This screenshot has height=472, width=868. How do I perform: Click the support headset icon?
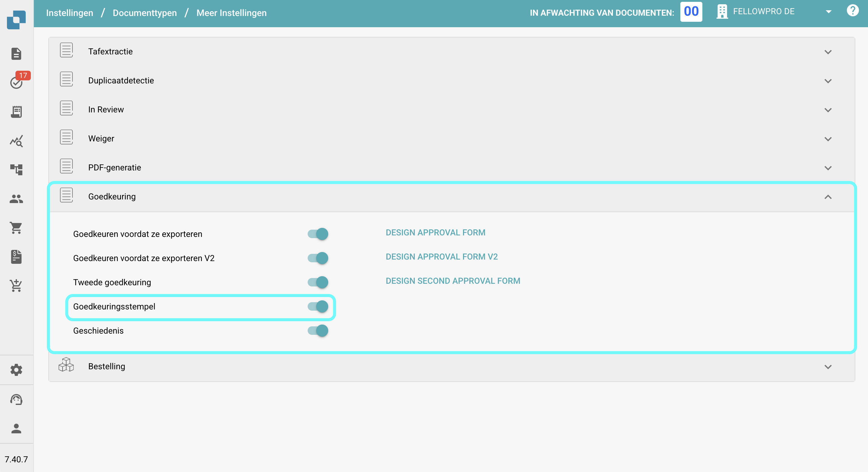pos(16,399)
